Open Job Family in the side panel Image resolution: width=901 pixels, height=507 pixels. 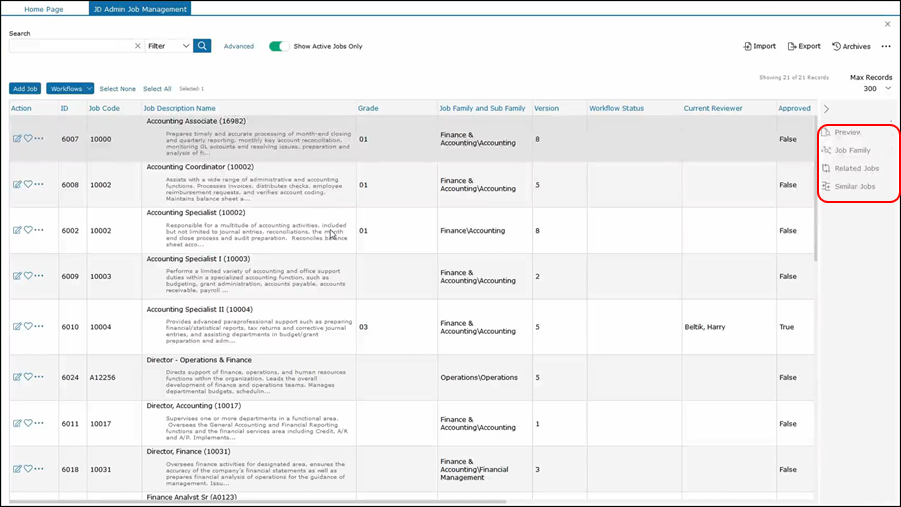click(x=851, y=150)
